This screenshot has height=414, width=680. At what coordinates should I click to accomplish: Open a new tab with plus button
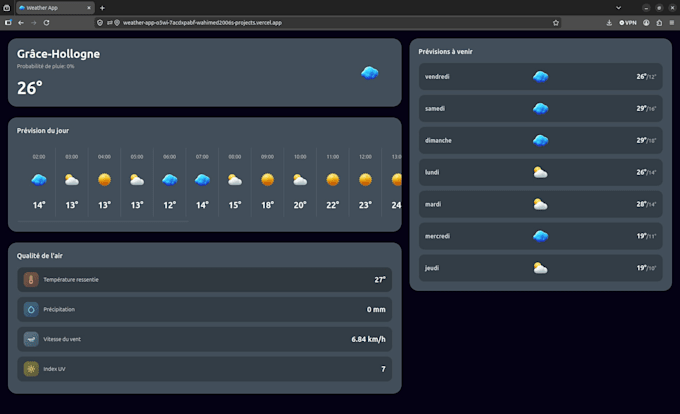102,8
